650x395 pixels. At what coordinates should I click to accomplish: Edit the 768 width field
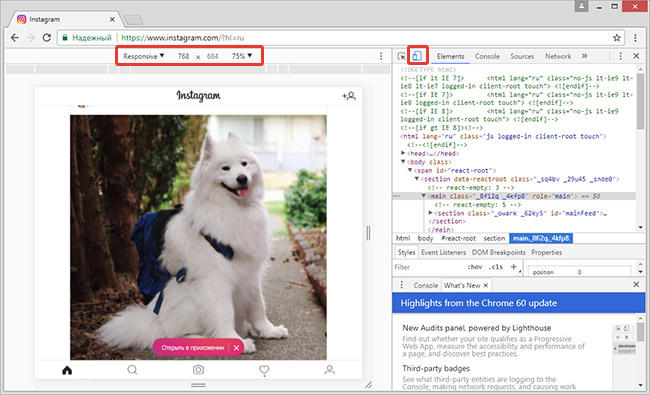pyautogui.click(x=183, y=56)
